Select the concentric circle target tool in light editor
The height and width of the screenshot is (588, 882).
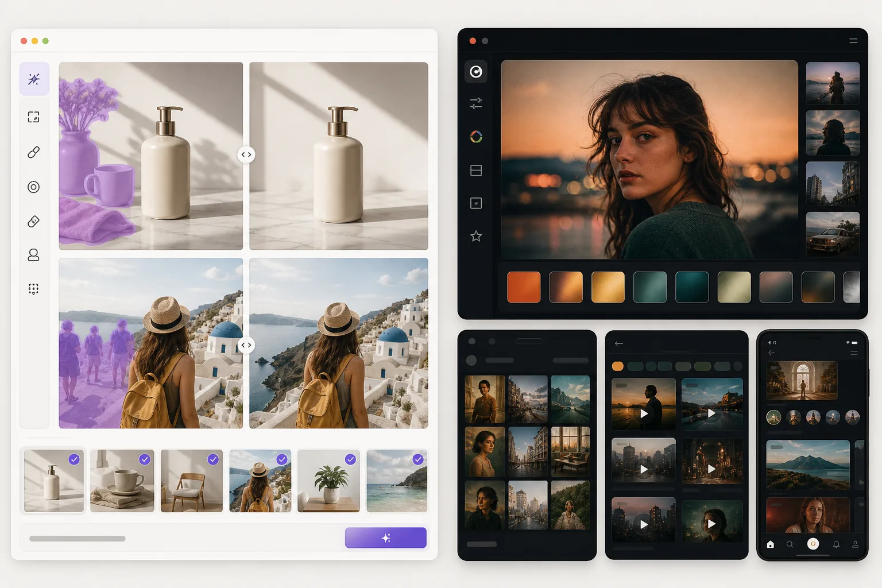[x=34, y=187]
